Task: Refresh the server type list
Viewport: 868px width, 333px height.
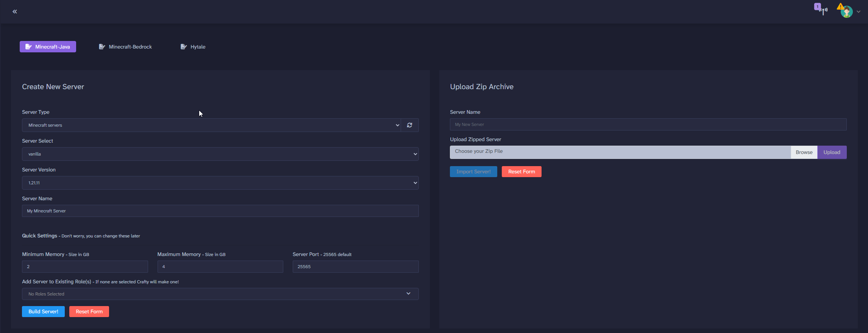Action: pyautogui.click(x=409, y=125)
